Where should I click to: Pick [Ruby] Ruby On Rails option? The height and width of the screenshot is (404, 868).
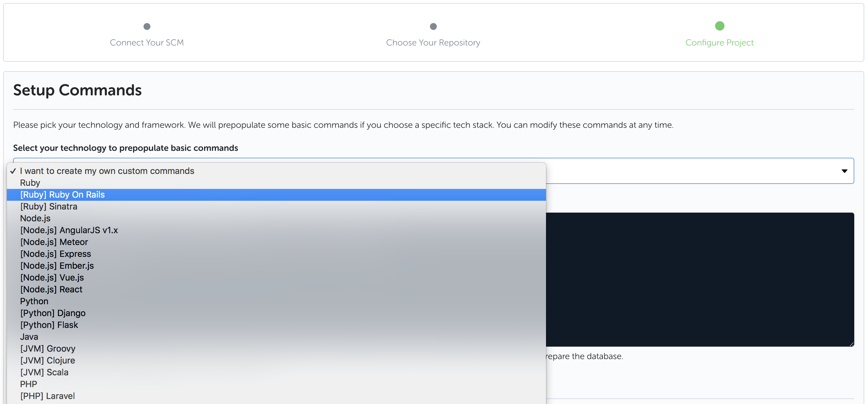[x=276, y=195]
